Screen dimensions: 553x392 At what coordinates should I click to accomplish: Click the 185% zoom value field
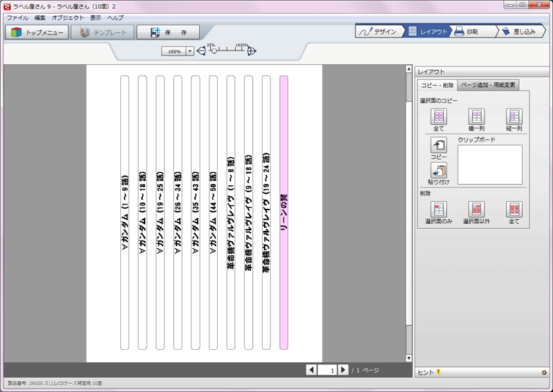tap(174, 52)
